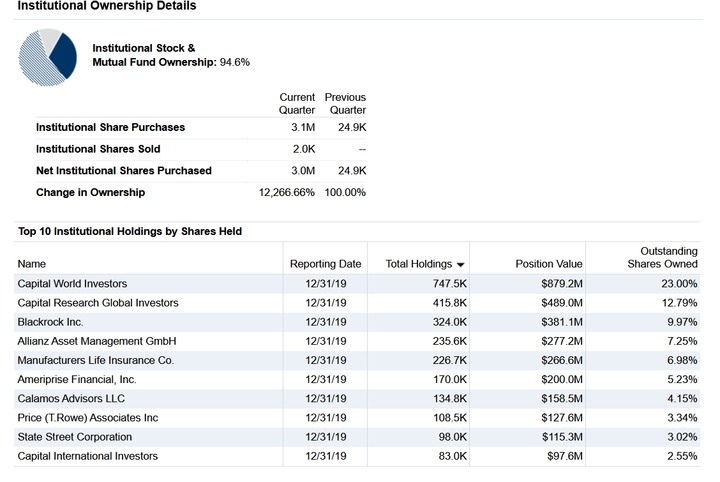720x482 pixels.
Task: Select the Blackrock Inc. row name
Action: (51, 322)
